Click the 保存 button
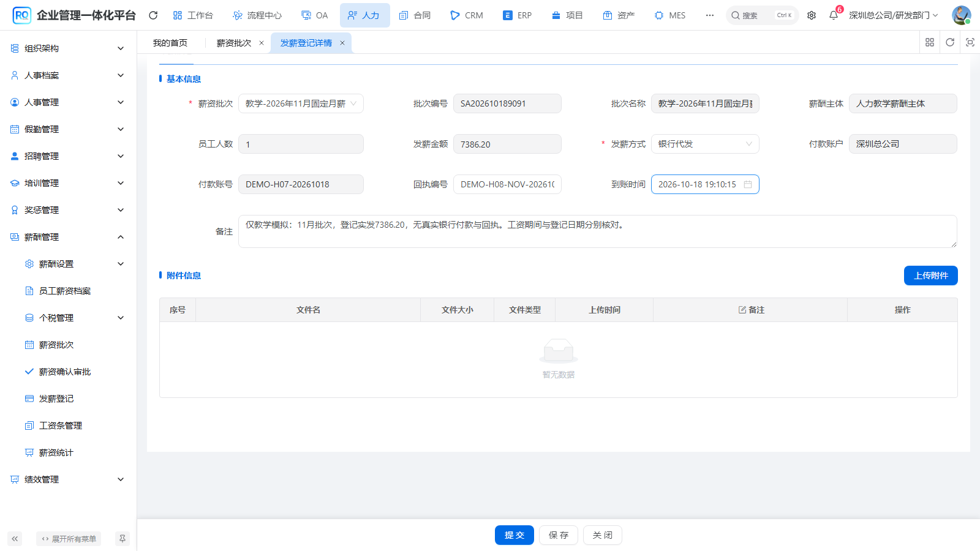980x551 pixels. coord(559,535)
